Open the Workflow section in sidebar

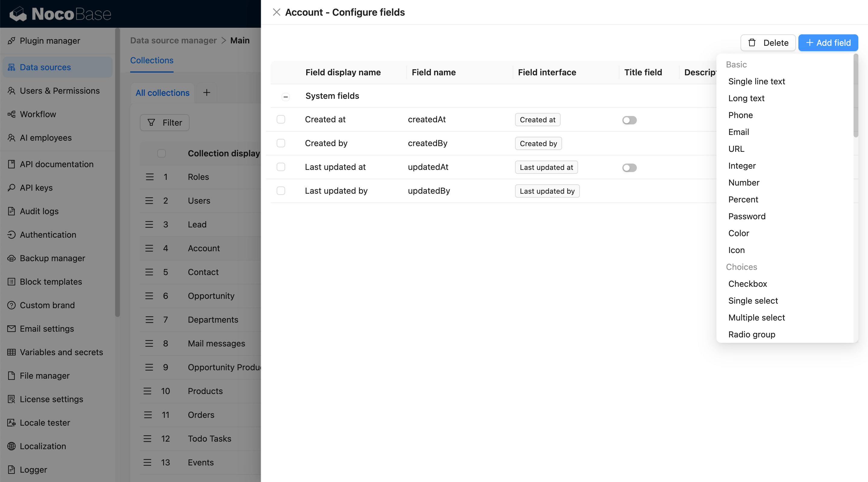[x=38, y=114]
